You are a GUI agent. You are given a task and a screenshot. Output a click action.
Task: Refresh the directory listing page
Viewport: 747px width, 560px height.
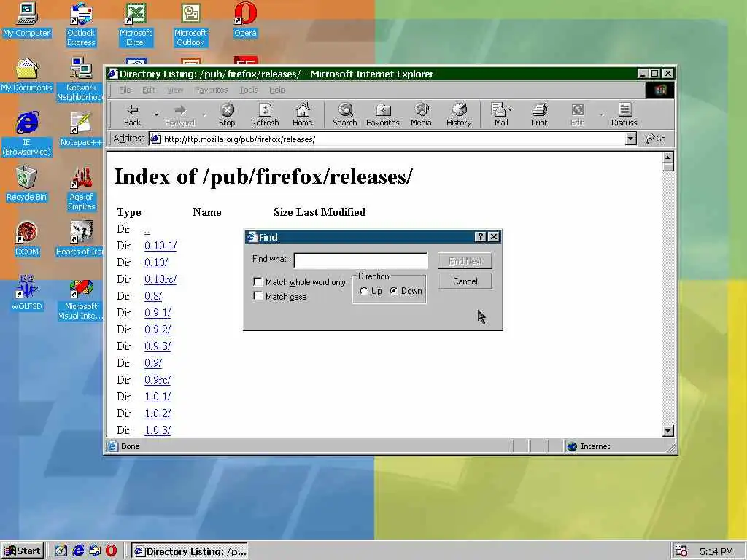(x=265, y=114)
